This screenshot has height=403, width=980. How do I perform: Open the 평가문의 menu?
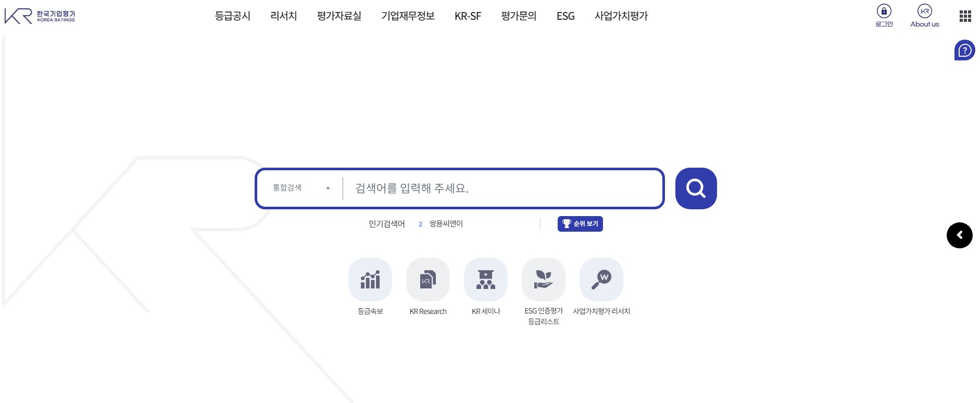519,16
